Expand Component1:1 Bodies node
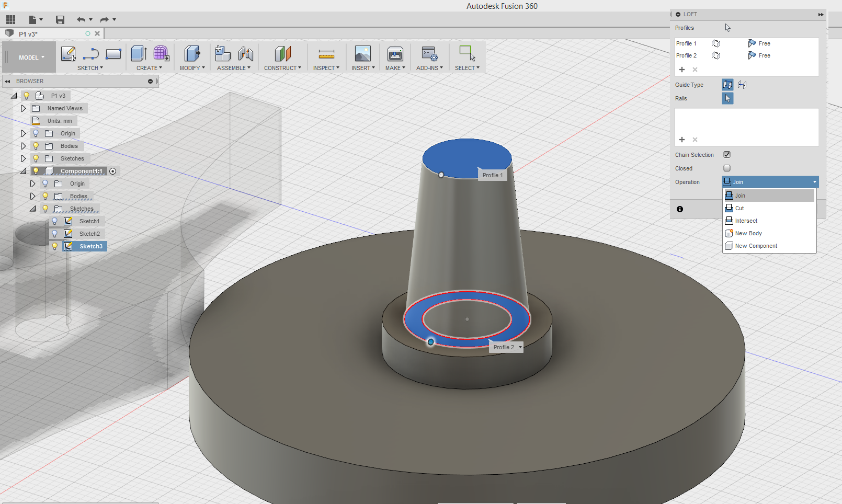This screenshot has height=504, width=842. [32, 196]
